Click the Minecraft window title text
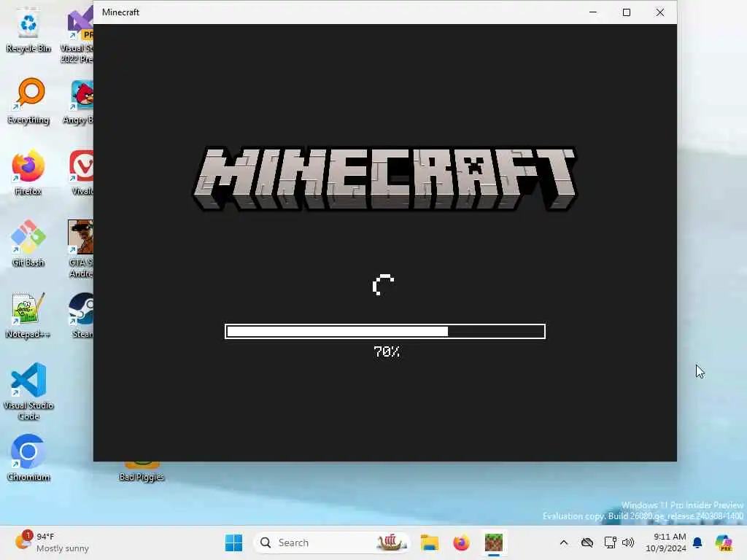 pyautogui.click(x=120, y=12)
